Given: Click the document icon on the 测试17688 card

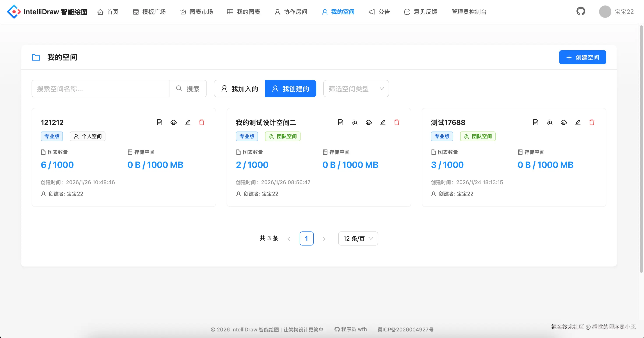Looking at the screenshot, I should pyautogui.click(x=535, y=122).
